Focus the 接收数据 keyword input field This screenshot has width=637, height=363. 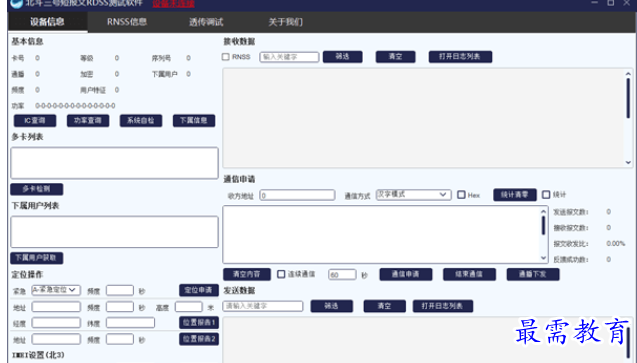pyautogui.click(x=289, y=57)
